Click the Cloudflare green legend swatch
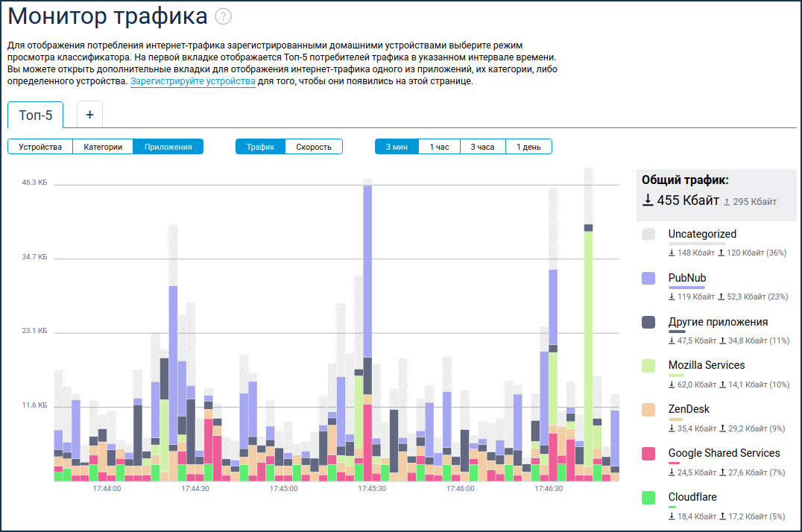 click(x=648, y=497)
